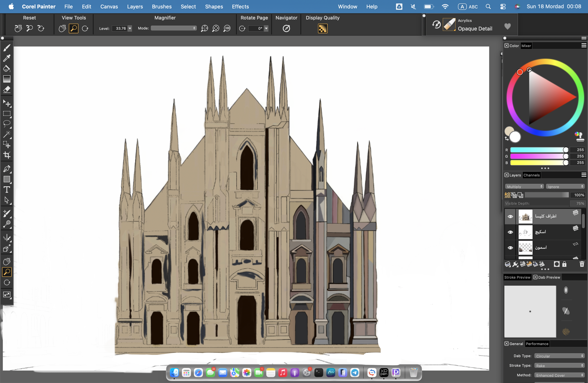Select the Rotate Page tool in toolbox
588x383 pixels.
7,282
